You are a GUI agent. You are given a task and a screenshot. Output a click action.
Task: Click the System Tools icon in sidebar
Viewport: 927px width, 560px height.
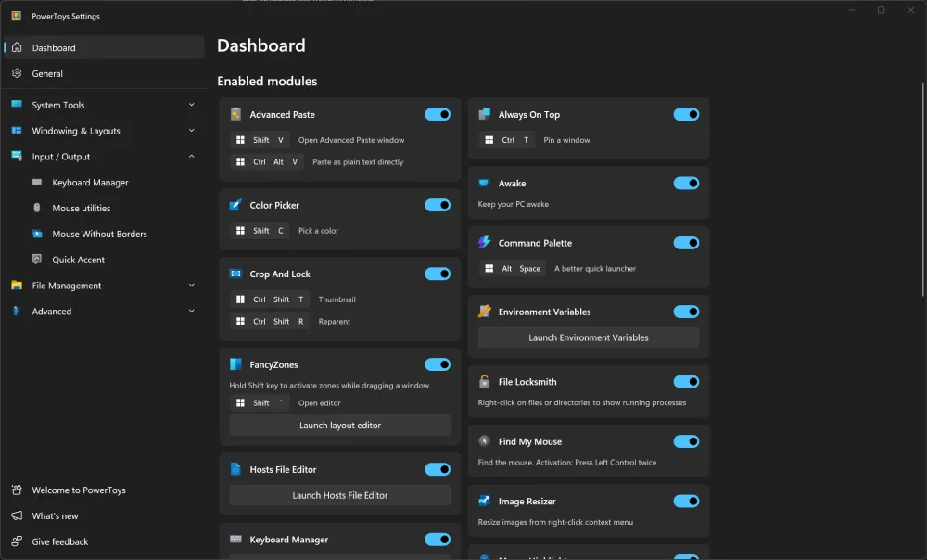pyautogui.click(x=17, y=105)
